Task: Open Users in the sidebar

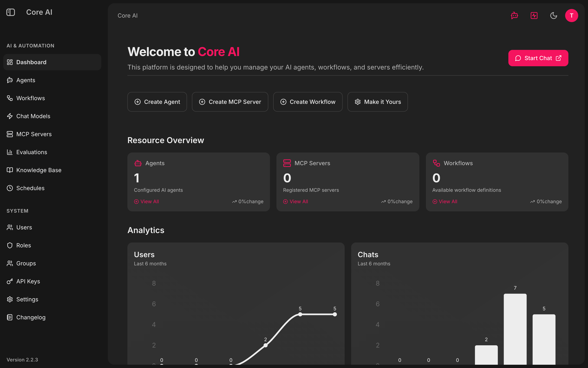Action: [52, 227]
